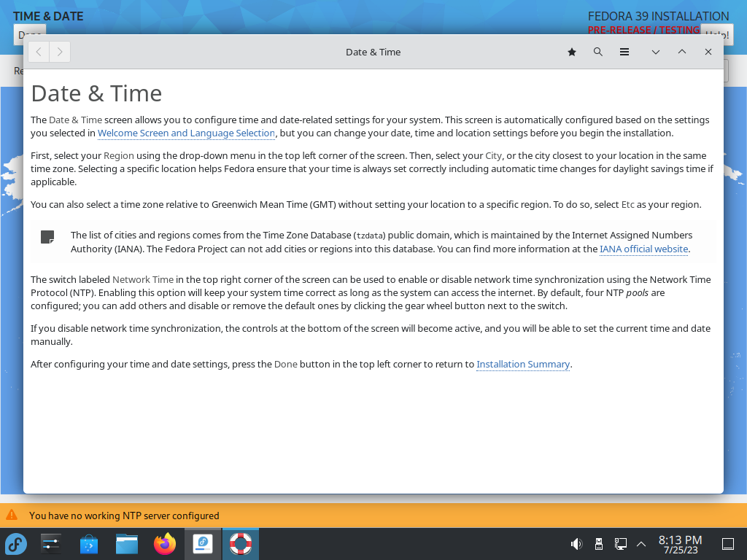Follow the Installation Summary link
Viewport: 747px width, 560px height.
pos(523,365)
